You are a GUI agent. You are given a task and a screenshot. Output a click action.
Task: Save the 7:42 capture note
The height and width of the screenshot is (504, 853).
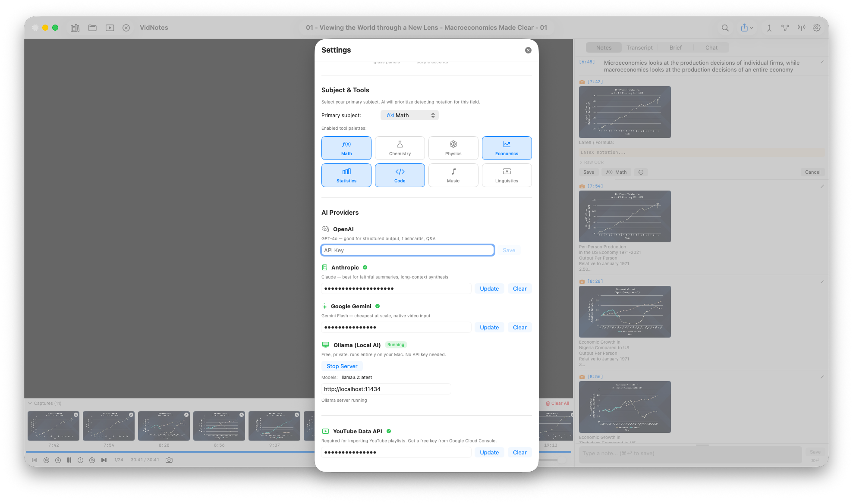pos(589,172)
